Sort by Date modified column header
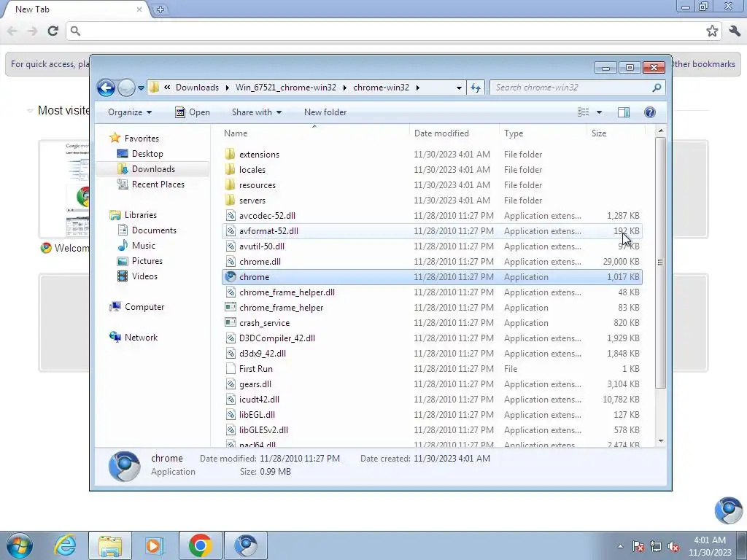The width and height of the screenshot is (747, 560). coord(441,133)
